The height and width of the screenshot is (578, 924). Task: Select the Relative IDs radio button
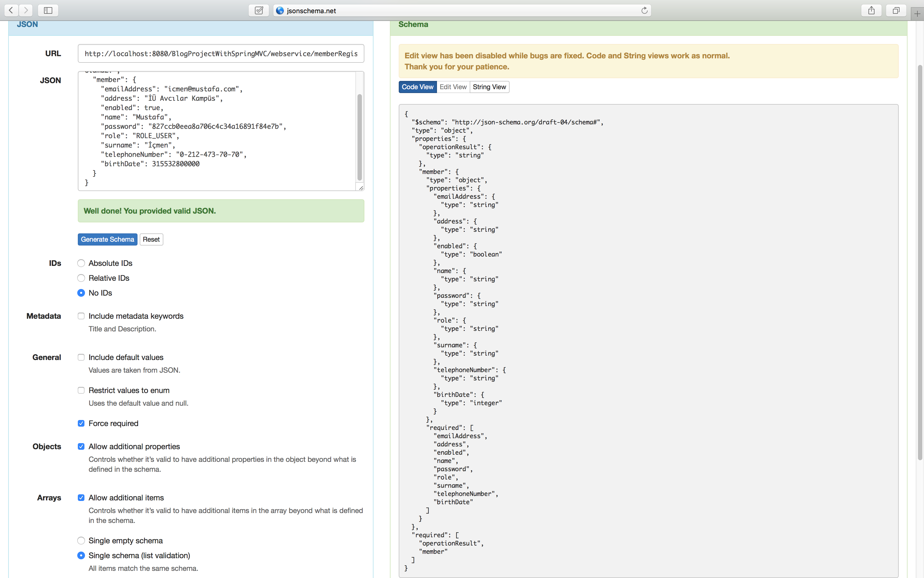(x=81, y=278)
